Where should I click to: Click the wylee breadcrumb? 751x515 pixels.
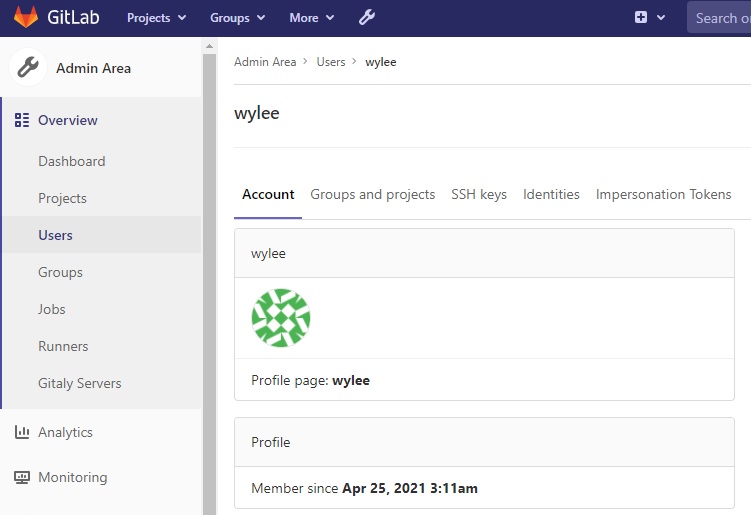pos(381,62)
